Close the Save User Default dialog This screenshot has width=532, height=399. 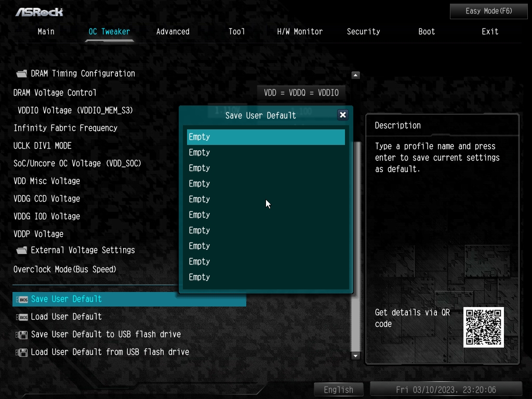[x=343, y=115]
